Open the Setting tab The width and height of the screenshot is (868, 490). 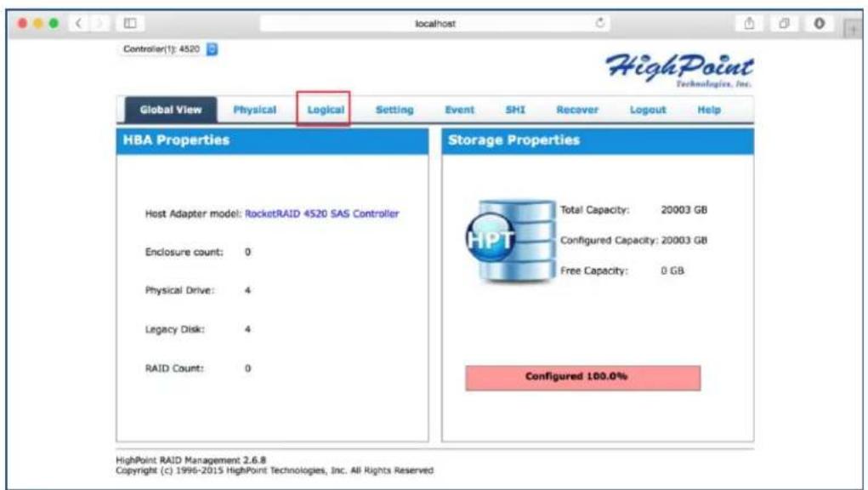pyautogui.click(x=394, y=110)
